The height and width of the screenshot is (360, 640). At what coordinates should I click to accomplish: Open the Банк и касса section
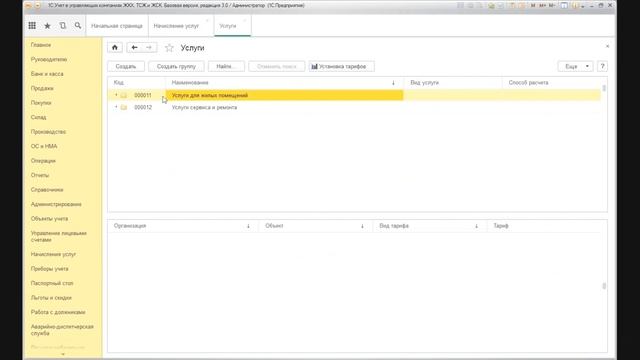point(47,74)
